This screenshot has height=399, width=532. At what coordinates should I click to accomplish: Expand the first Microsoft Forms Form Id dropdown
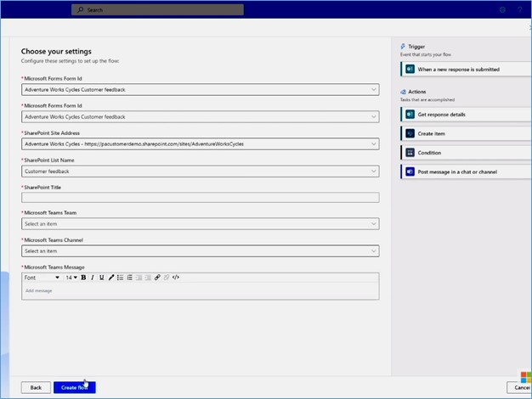pyautogui.click(x=201, y=89)
